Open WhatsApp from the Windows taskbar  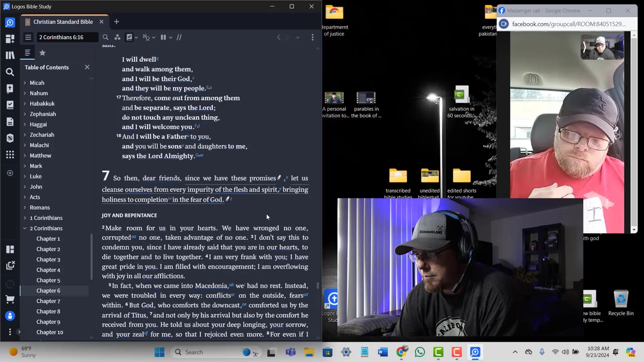(x=420, y=352)
